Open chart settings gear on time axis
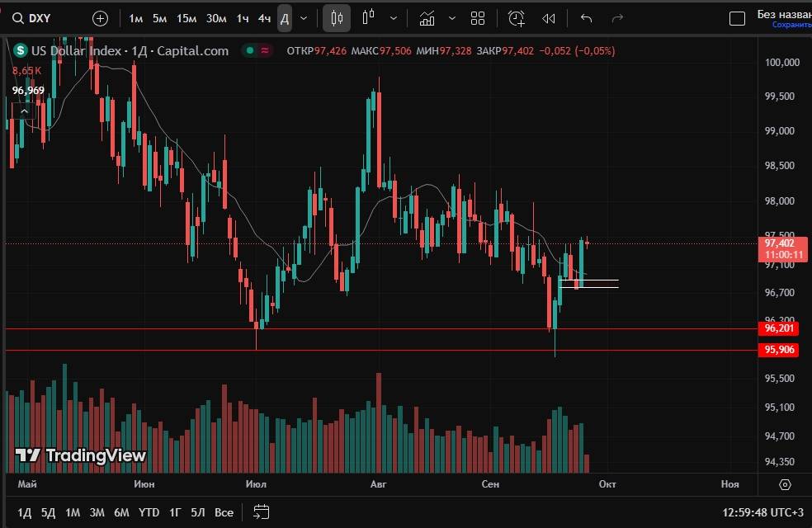 coord(785,484)
